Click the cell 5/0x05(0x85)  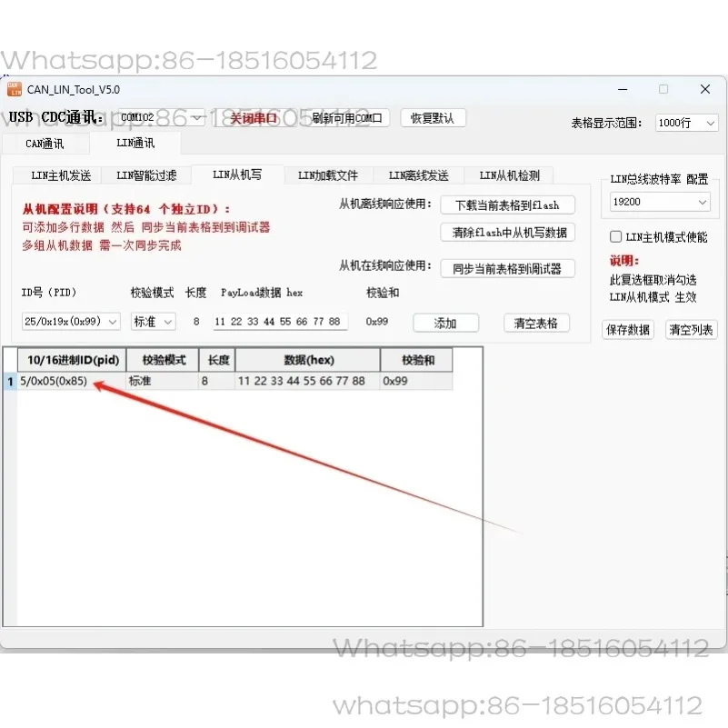[x=72, y=381]
